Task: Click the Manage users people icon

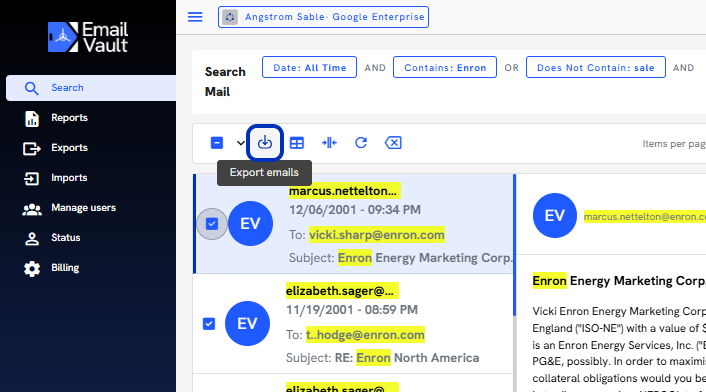Action: point(32,209)
